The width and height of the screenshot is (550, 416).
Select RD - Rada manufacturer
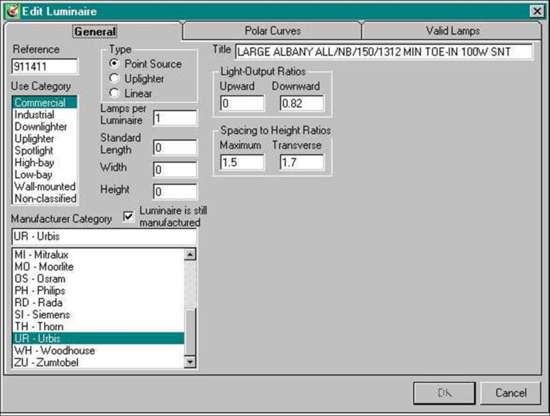[98, 302]
